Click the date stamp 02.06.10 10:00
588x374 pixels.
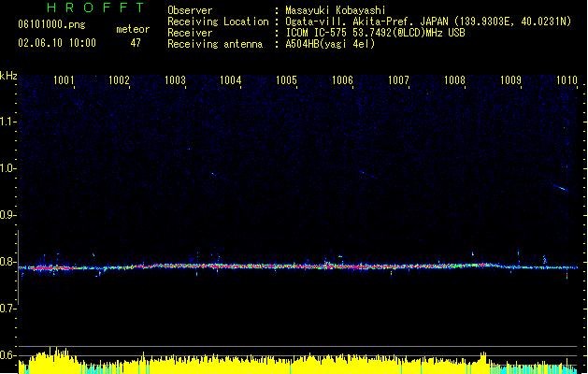coord(57,43)
